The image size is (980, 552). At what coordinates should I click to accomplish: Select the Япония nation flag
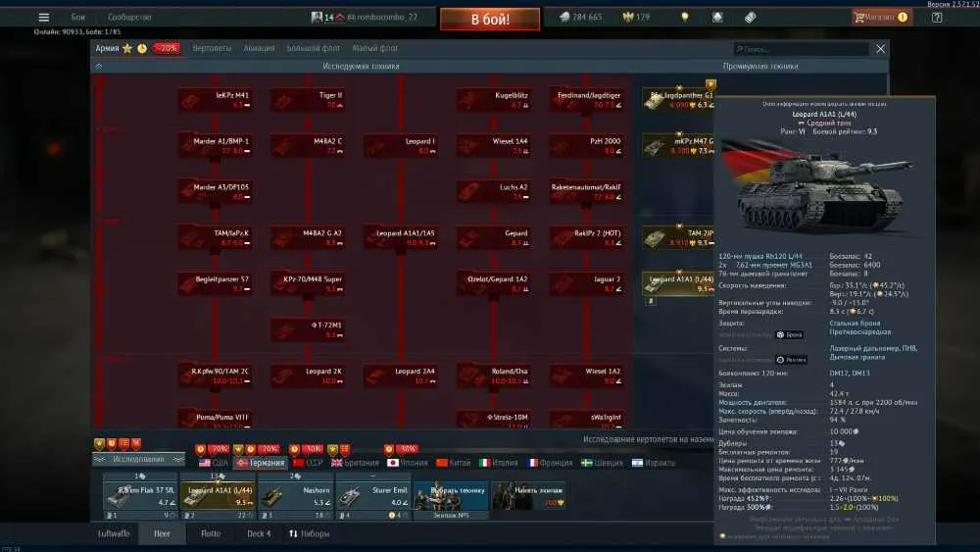408,463
